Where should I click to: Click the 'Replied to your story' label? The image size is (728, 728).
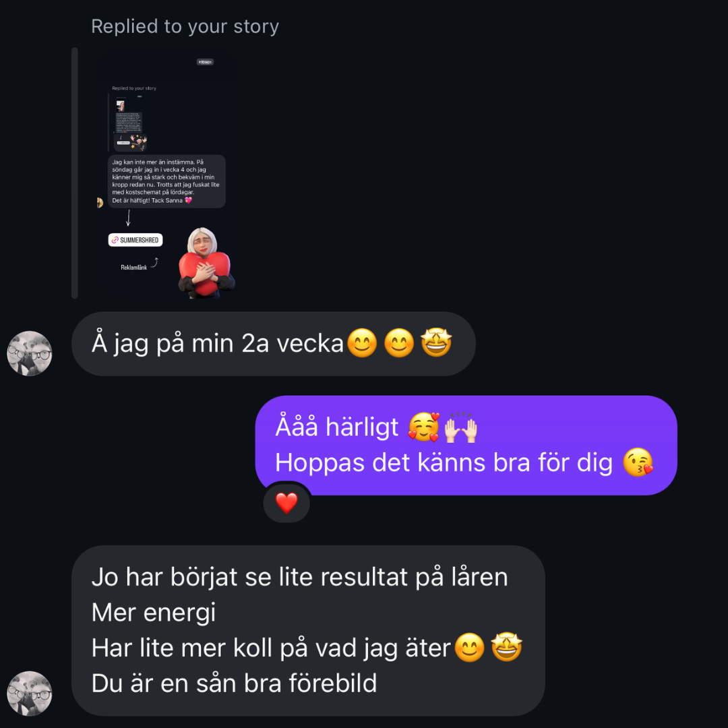[185, 26]
